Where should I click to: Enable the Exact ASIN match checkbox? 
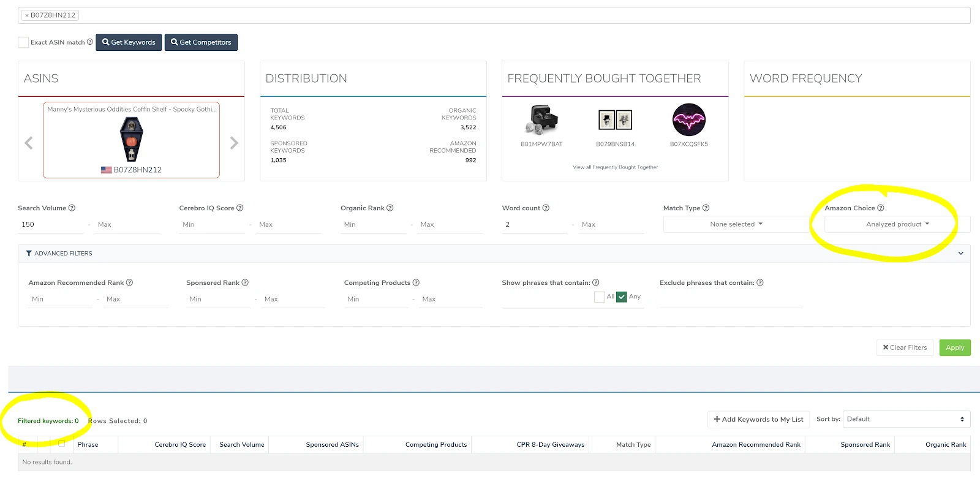click(23, 42)
